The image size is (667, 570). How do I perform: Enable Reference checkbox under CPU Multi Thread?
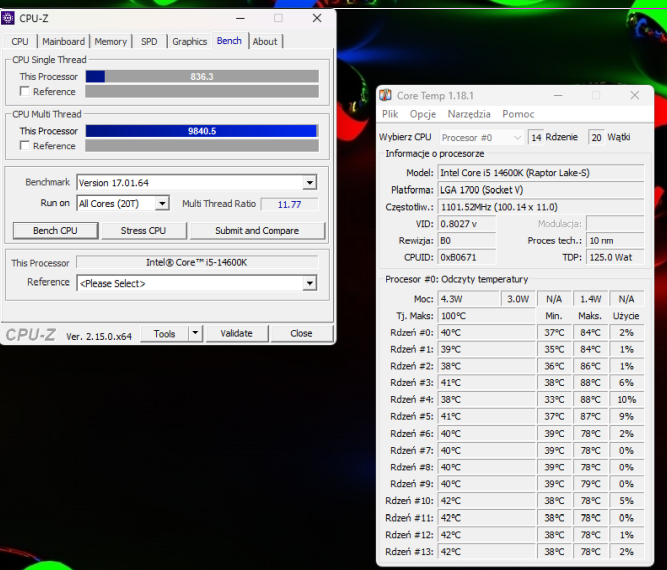click(x=25, y=146)
